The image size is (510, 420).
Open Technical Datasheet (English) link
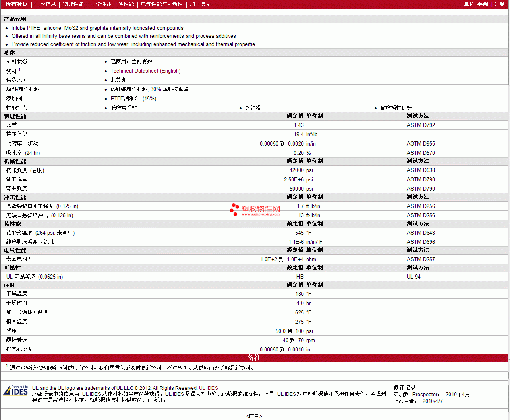145,71
